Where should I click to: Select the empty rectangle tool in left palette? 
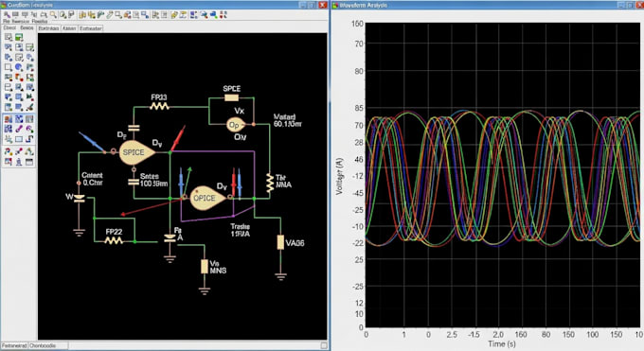coord(8,67)
